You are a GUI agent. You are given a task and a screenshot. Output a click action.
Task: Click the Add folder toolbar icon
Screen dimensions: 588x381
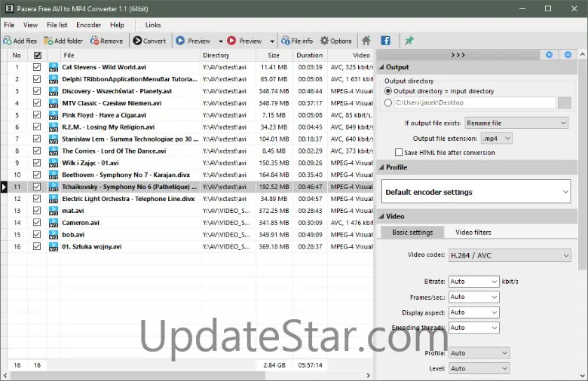pyautogui.click(x=48, y=41)
